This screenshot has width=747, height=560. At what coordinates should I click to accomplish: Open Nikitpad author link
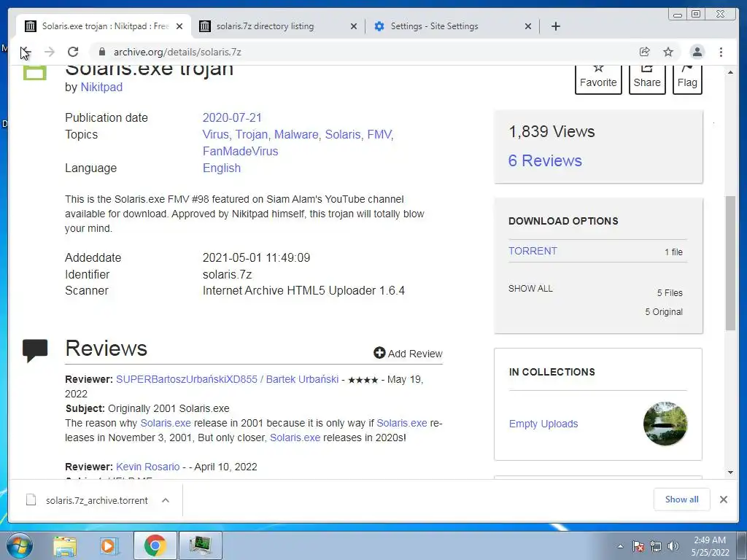coord(101,87)
